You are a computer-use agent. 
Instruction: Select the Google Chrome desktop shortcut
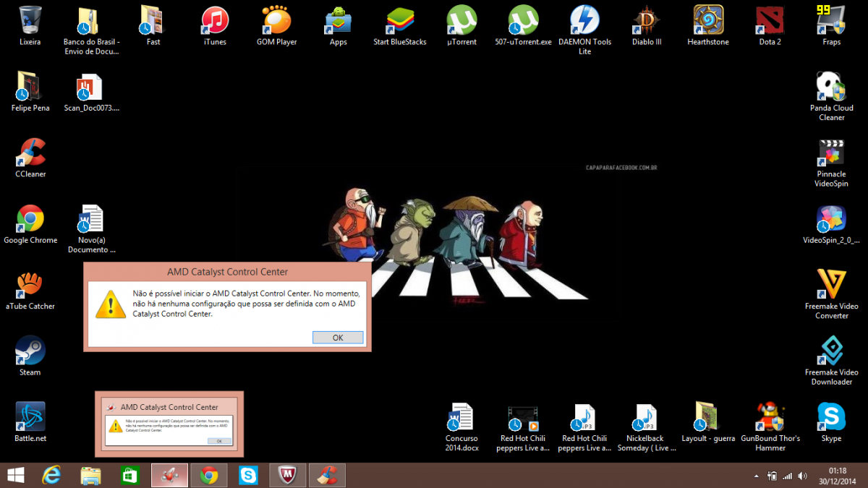pyautogui.click(x=30, y=223)
